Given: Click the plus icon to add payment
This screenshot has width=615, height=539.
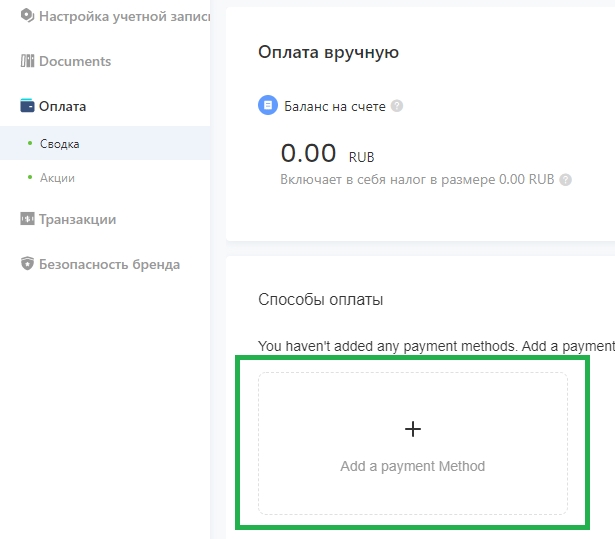Looking at the screenshot, I should tap(413, 429).
